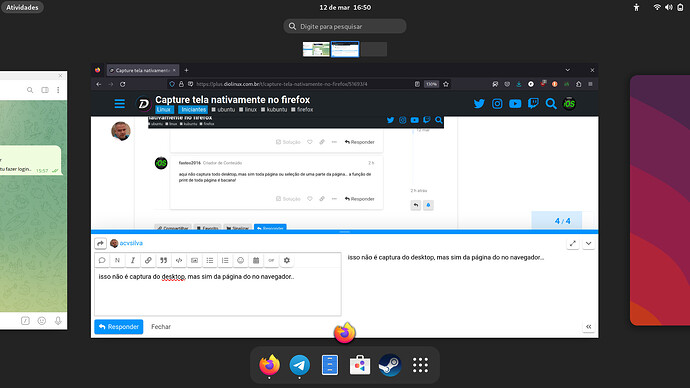Open the Instagram link in forum header
This screenshot has height=388, width=690.
coord(497,104)
